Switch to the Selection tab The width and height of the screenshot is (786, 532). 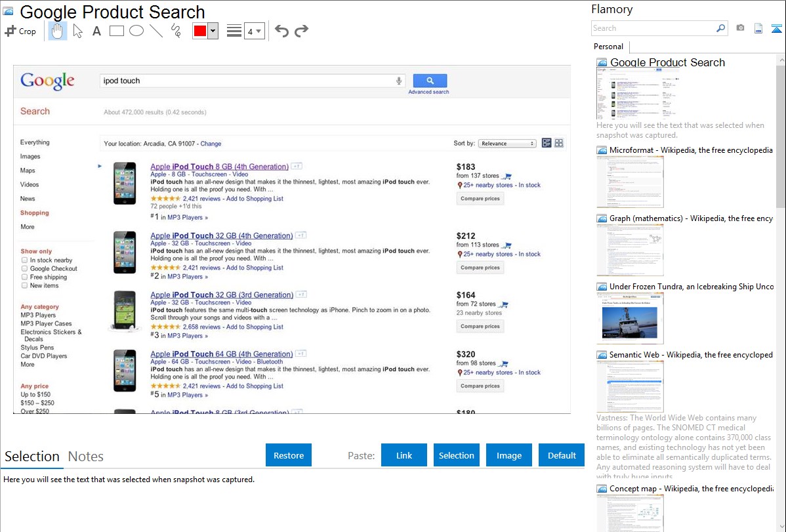pyautogui.click(x=32, y=457)
